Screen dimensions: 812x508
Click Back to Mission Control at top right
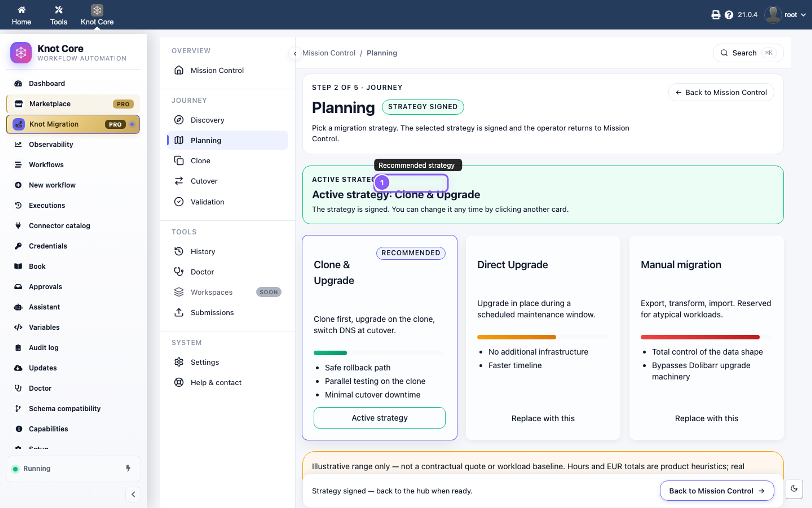(721, 92)
